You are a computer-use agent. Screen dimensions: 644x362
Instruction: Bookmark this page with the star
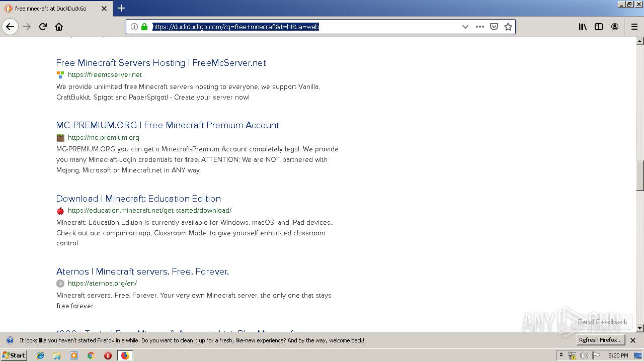pos(508,27)
